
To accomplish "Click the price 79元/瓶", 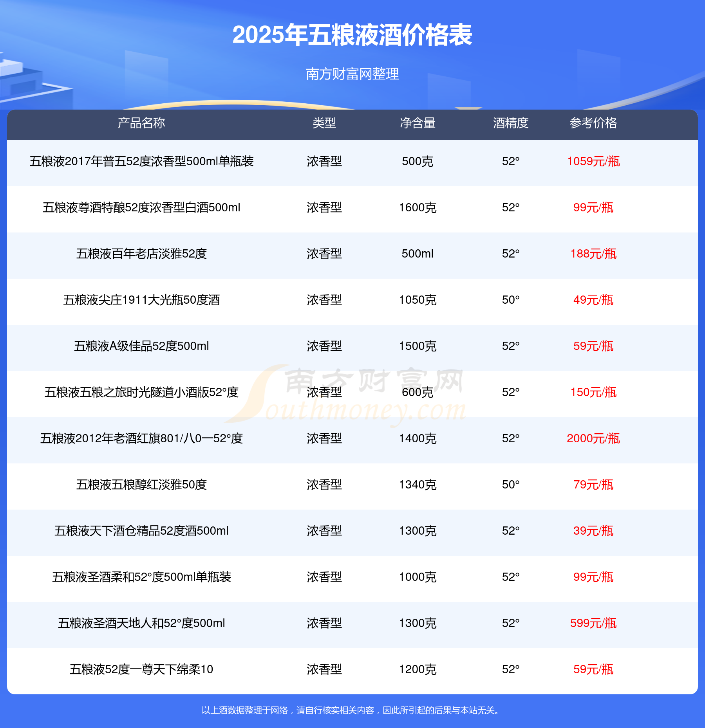I will pos(593,485).
